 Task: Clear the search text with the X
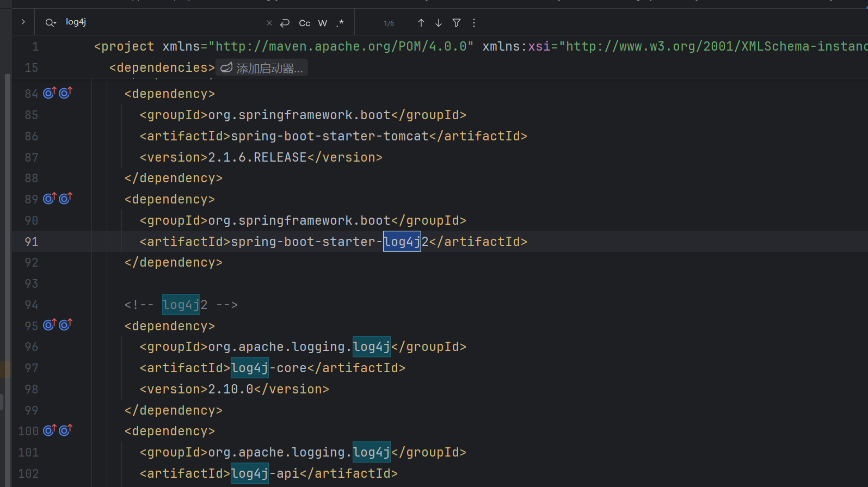(x=269, y=23)
